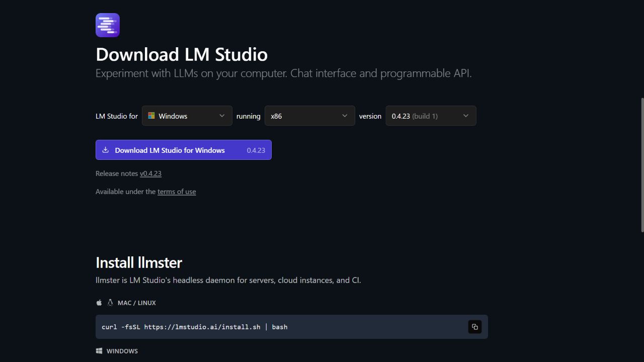Open the 0.4.23 version dropdown
Screen dimensions: 644x362
pyautogui.click(x=431, y=116)
